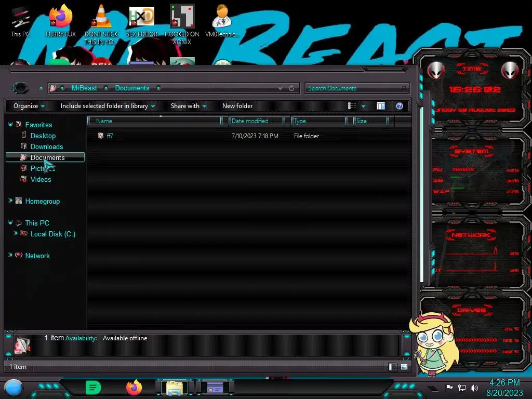Open Action Center flag tray icon

point(449,388)
